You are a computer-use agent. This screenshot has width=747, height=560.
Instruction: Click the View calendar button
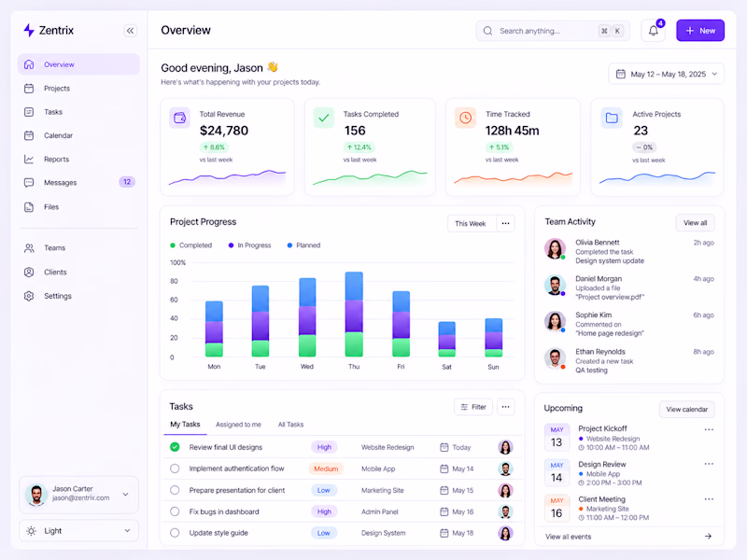tap(687, 410)
